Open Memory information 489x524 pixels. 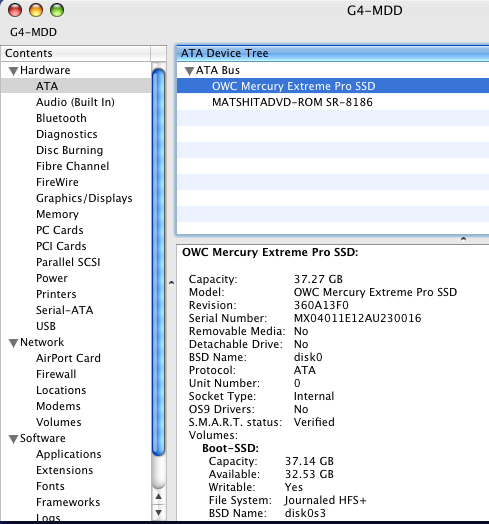click(57, 214)
